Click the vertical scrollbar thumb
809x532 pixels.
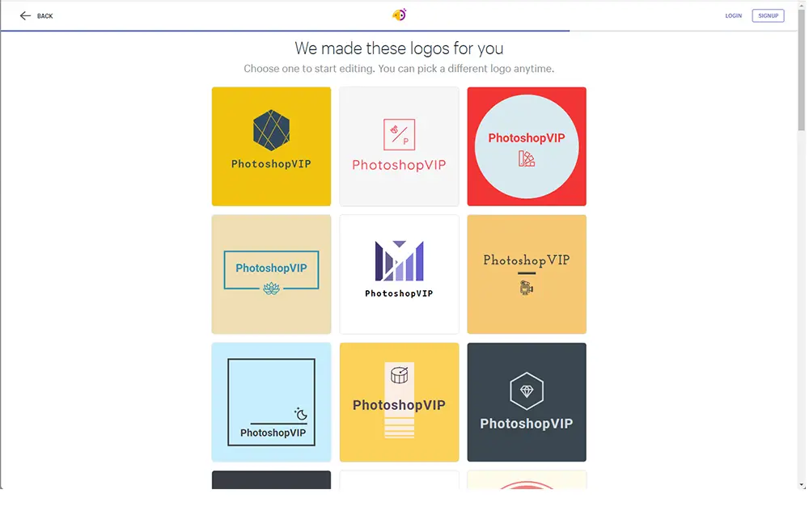pos(801,69)
